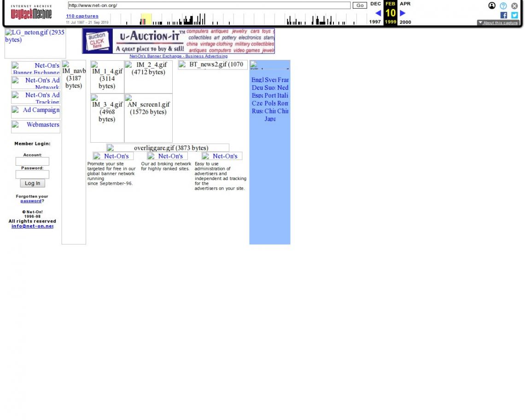Focus the Wayback URL input field
This screenshot has height=420, width=525.
click(209, 6)
